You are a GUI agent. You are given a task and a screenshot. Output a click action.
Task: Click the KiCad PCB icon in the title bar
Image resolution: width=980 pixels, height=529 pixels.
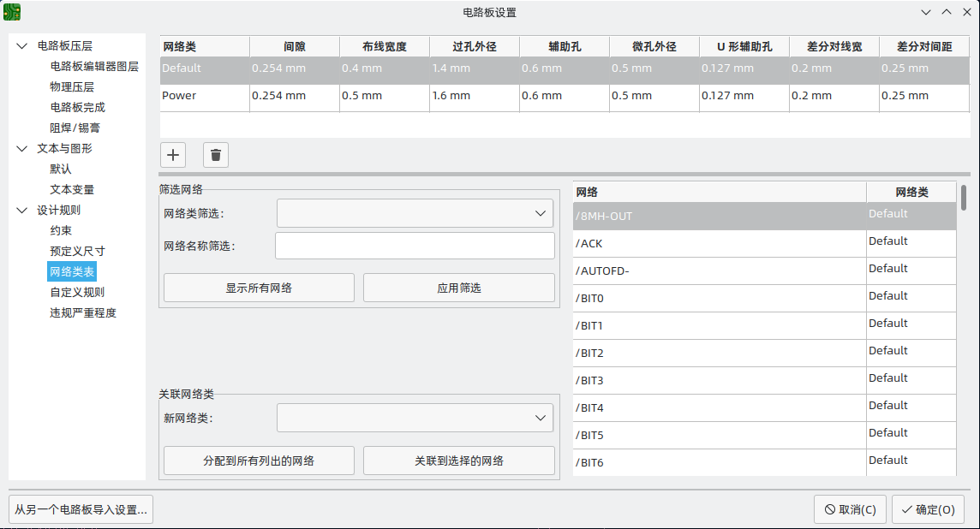click(11, 12)
